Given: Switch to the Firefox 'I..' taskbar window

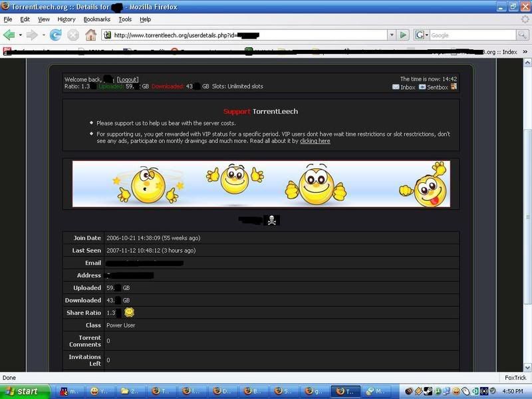Looking at the screenshot, I should click(x=192, y=391).
